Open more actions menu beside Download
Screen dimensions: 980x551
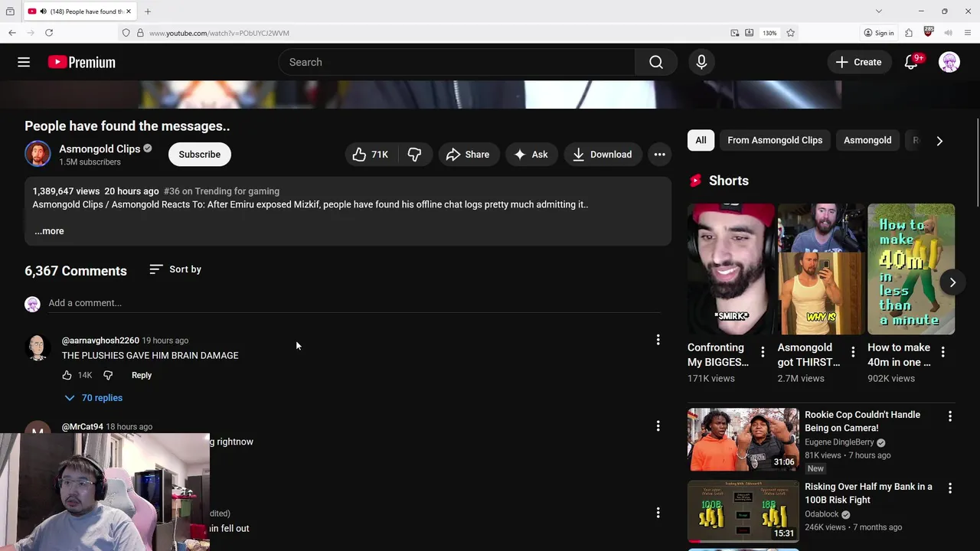[659, 155]
